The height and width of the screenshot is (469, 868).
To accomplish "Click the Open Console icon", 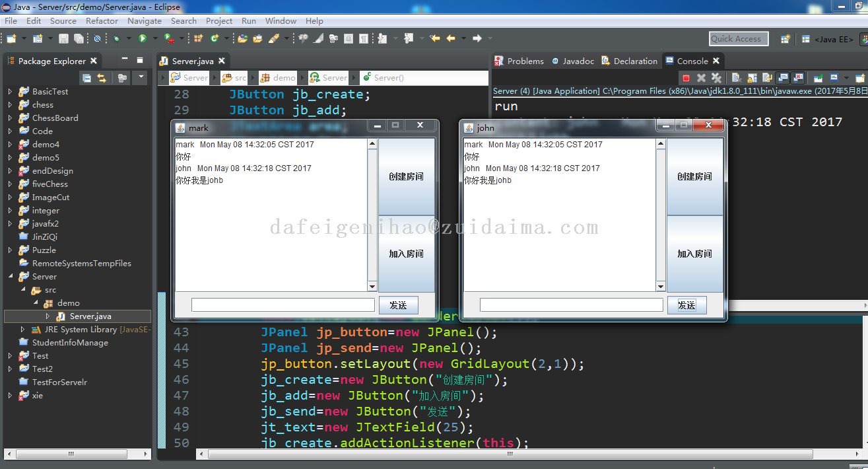I will [860, 78].
